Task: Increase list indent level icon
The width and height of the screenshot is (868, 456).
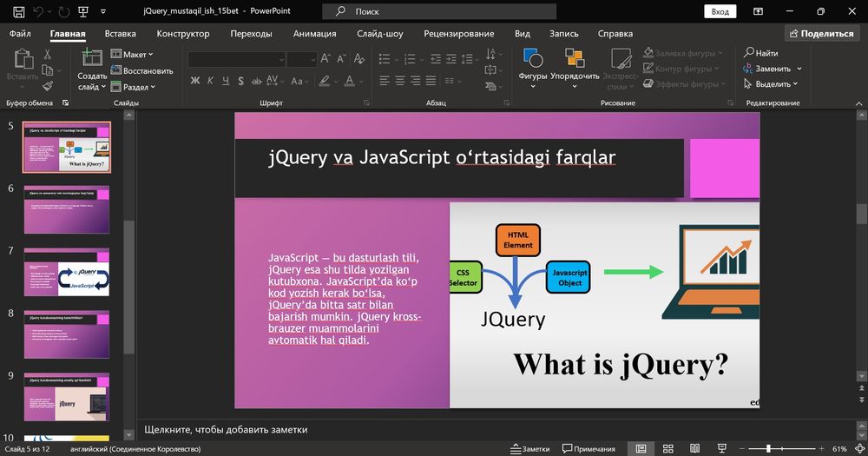Action: 451,59
